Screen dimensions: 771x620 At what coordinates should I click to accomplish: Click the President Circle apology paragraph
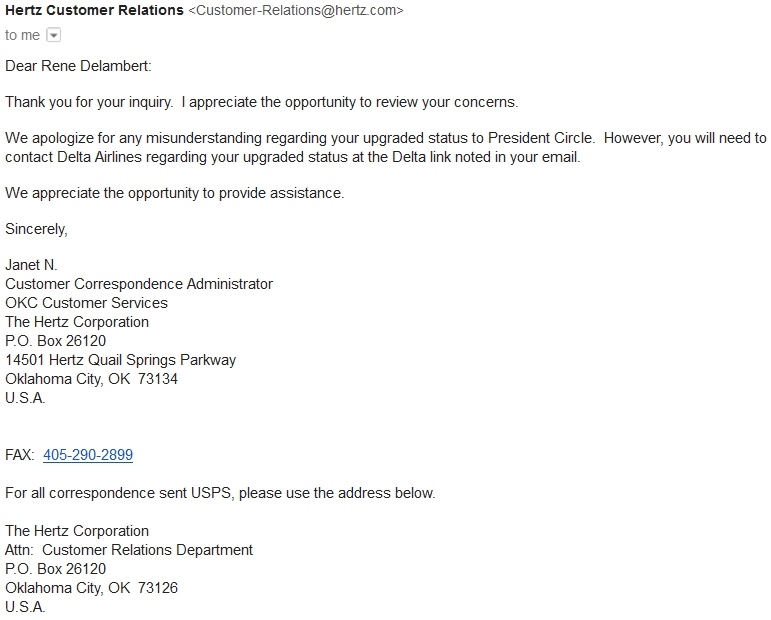(x=385, y=148)
